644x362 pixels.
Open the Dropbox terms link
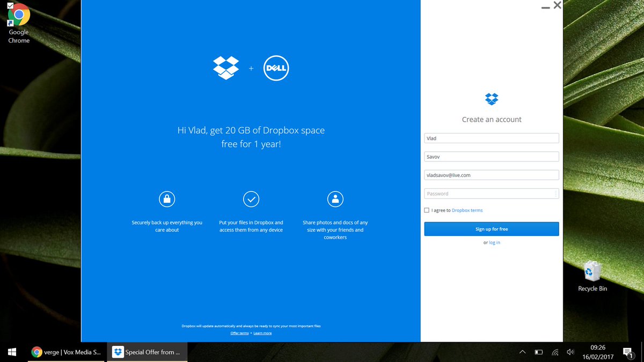(467, 210)
